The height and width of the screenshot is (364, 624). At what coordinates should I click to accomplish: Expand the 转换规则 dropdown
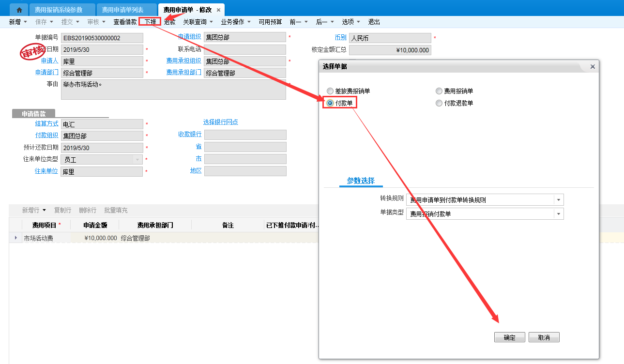pyautogui.click(x=559, y=200)
